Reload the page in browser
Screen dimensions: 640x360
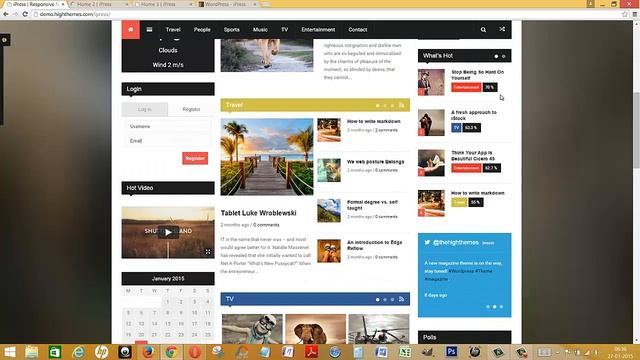(25, 14)
